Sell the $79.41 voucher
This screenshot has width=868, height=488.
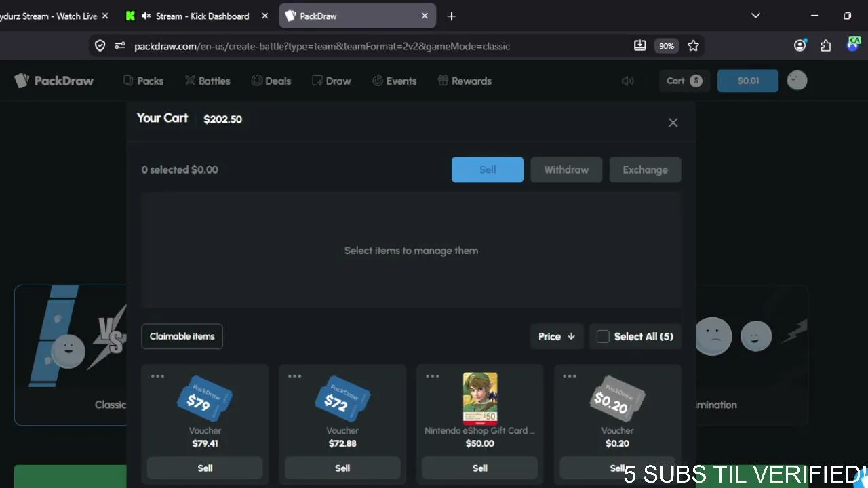pos(205,468)
